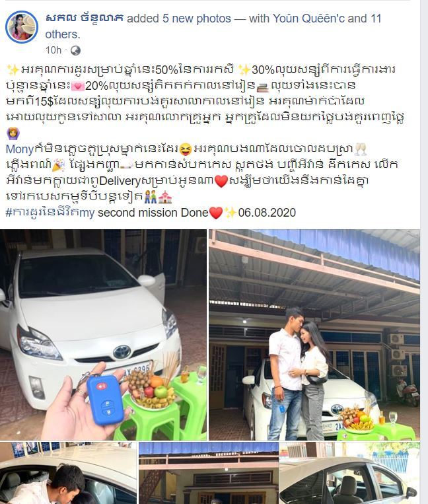This screenshot has width=428, height=504.
Task: Click the laughing face emoji in text
Action: (x=186, y=149)
